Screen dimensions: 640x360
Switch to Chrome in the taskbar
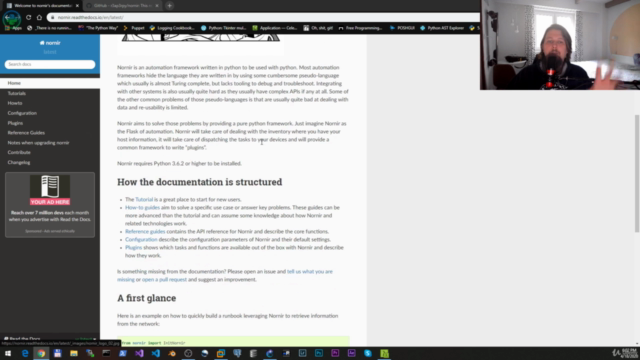(41, 353)
